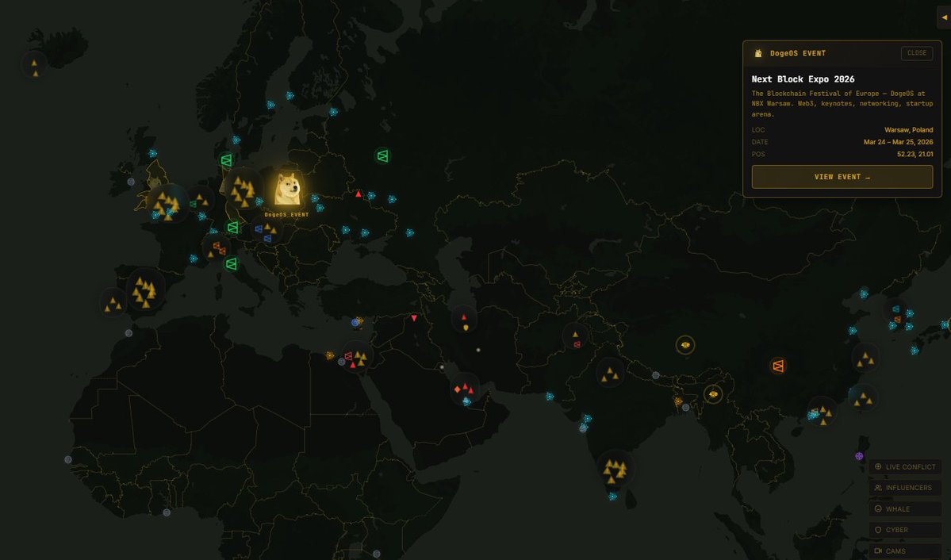This screenshot has height=560, width=951.
Task: Click the View Event button
Action: point(842,177)
